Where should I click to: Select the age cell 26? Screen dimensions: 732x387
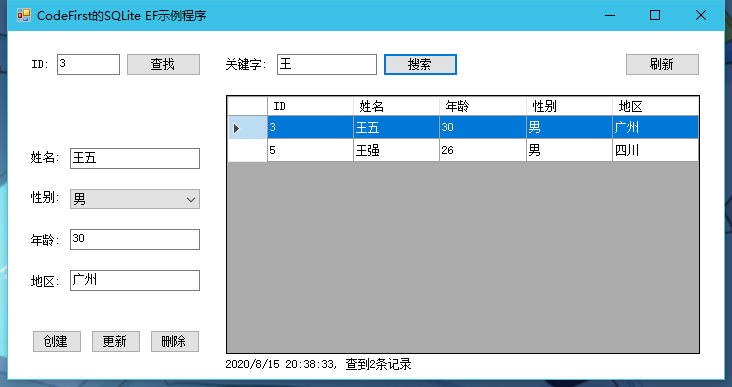483,150
